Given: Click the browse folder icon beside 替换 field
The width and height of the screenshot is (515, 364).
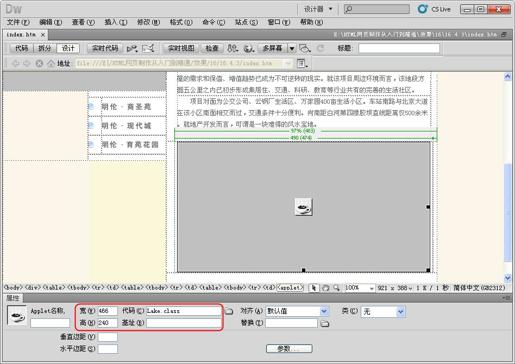Looking at the screenshot, I should (325, 323).
